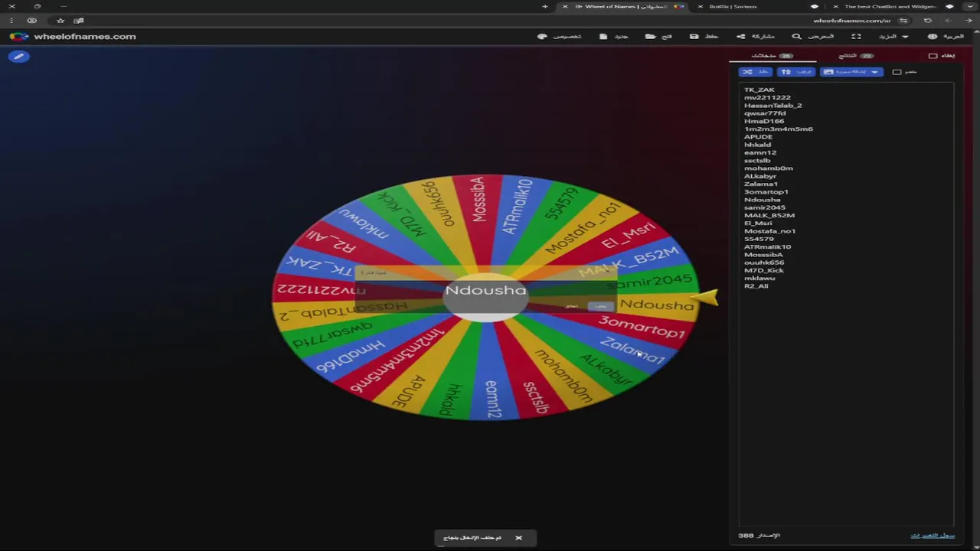Select MALK_B52M in entries list
The image size is (980, 551).
tap(769, 215)
